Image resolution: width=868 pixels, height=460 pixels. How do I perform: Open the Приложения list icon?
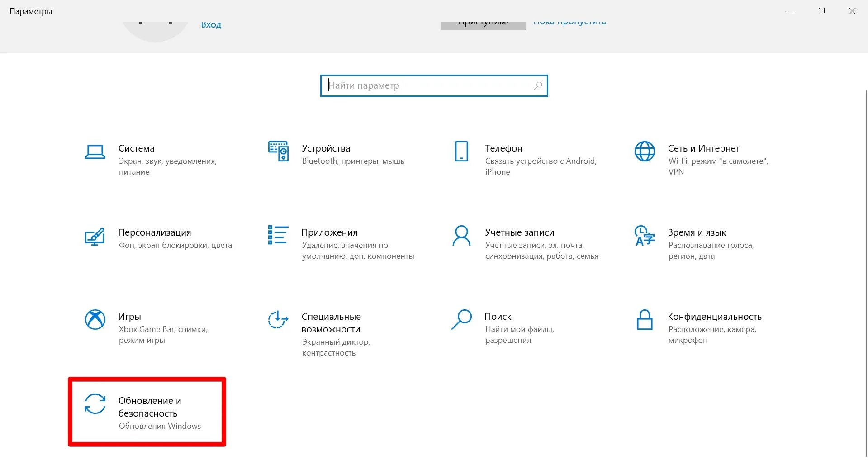[x=278, y=235]
